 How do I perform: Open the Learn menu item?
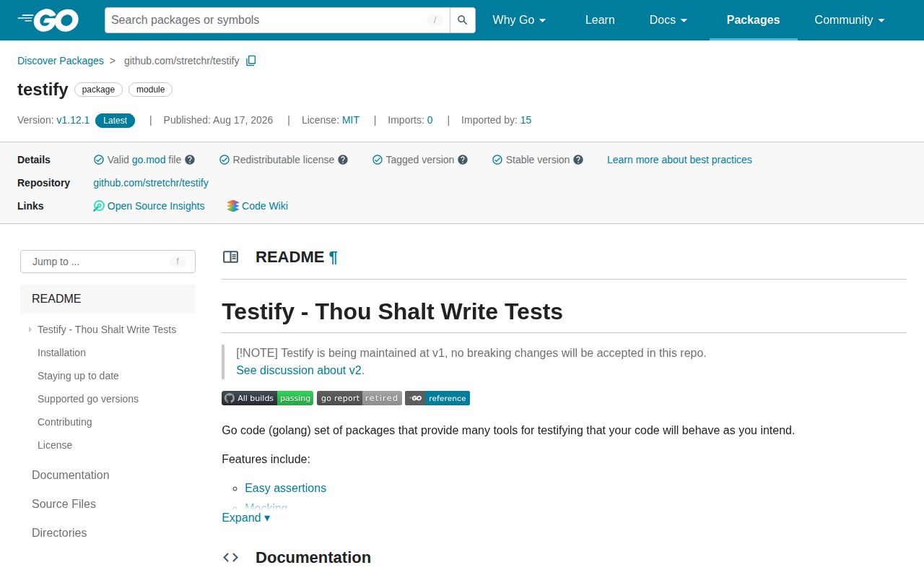600,20
